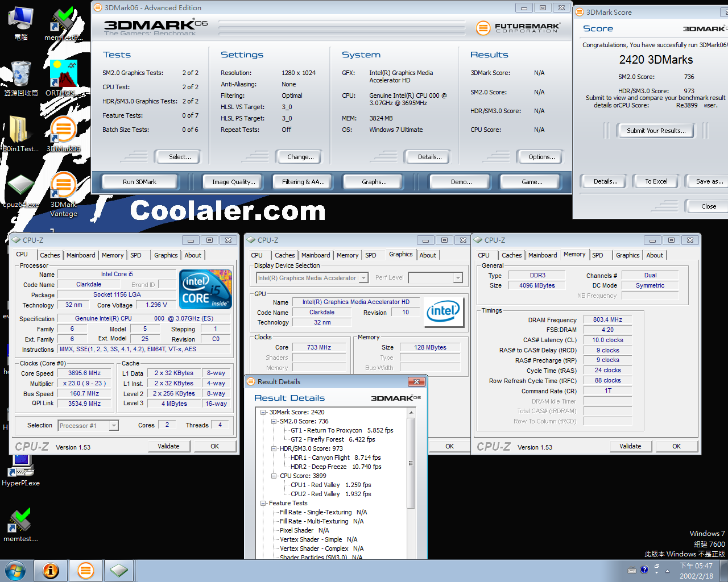This screenshot has width=728, height=582.
Task: Open the memtest desktop shortcut at the bottom left
Action: pos(20,525)
